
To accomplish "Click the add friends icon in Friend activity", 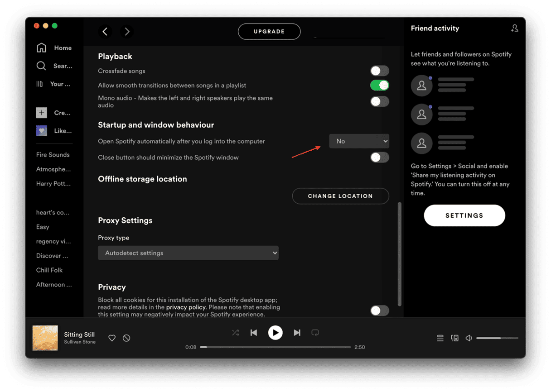I will [514, 28].
